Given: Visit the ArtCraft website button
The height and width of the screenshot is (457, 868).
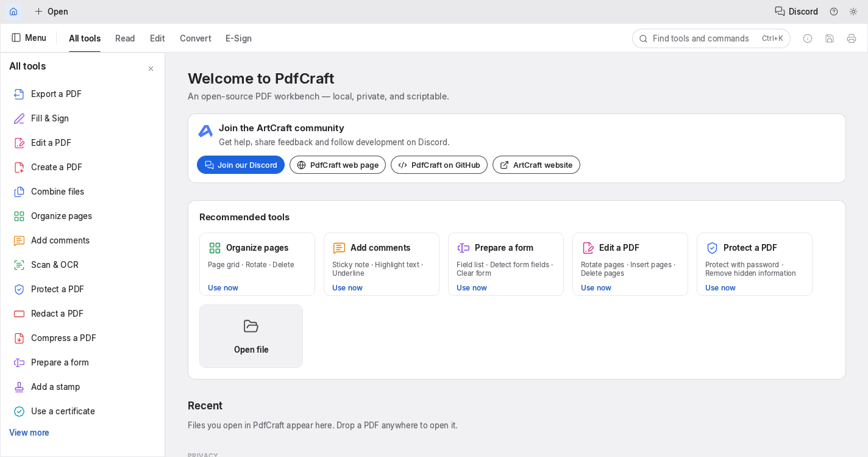Looking at the screenshot, I should pos(536,165).
